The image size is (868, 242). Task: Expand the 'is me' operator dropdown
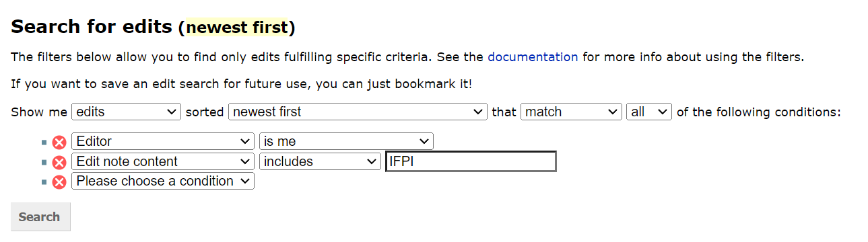point(346,141)
